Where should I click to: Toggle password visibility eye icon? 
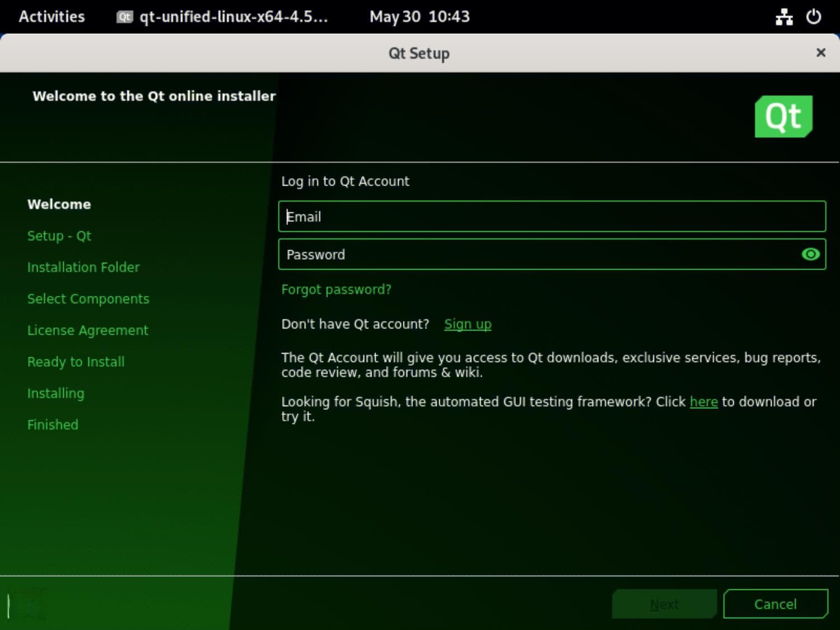[x=810, y=254]
